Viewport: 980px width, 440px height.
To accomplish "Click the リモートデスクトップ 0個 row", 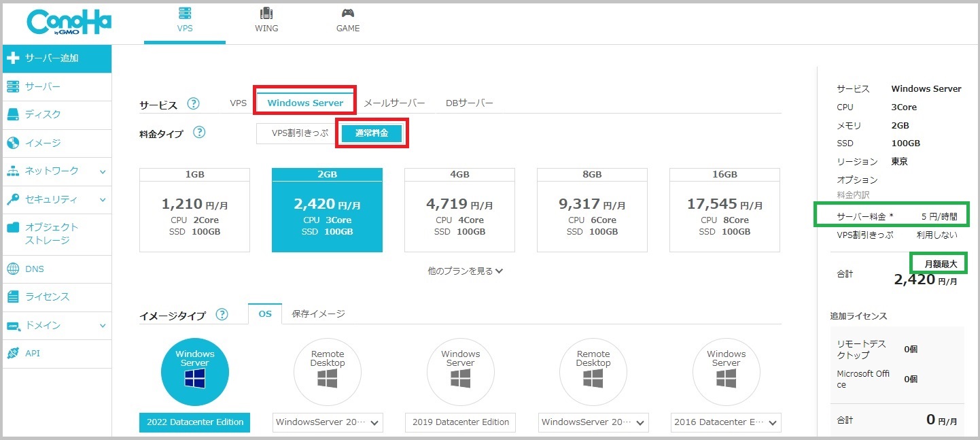I will pos(896,349).
